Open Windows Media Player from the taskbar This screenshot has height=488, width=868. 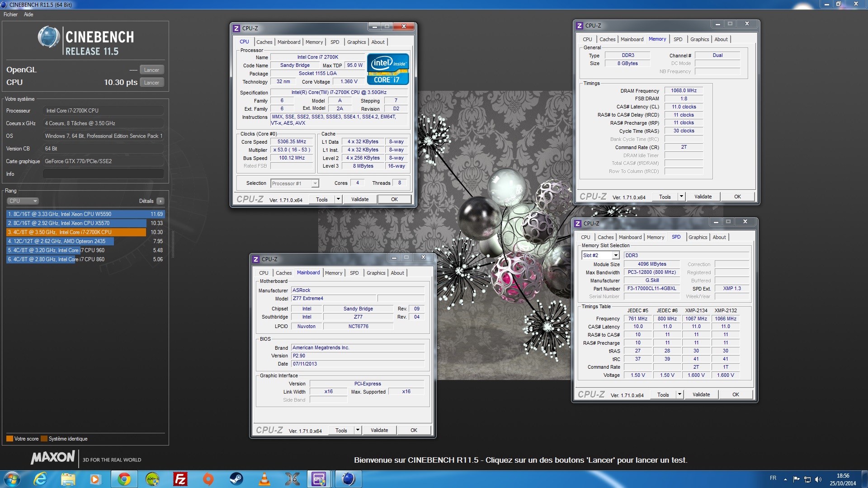[95, 479]
